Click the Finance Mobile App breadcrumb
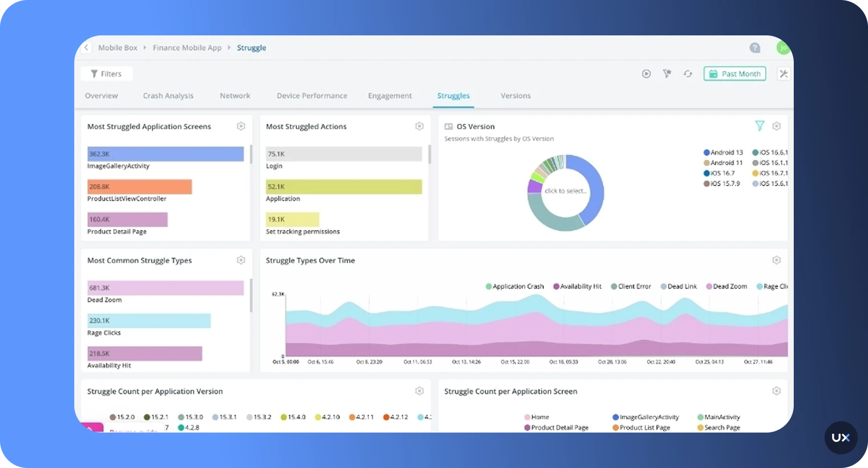The width and height of the screenshot is (868, 468). pos(187,48)
